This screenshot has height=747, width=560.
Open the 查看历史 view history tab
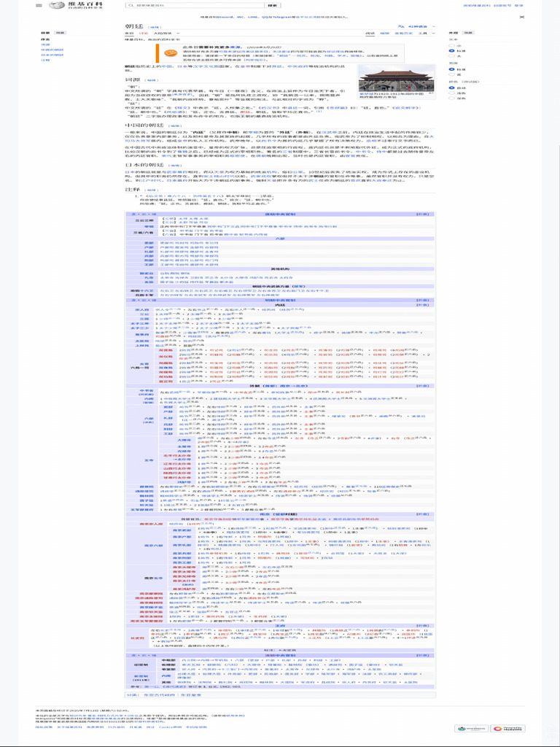click(402, 34)
